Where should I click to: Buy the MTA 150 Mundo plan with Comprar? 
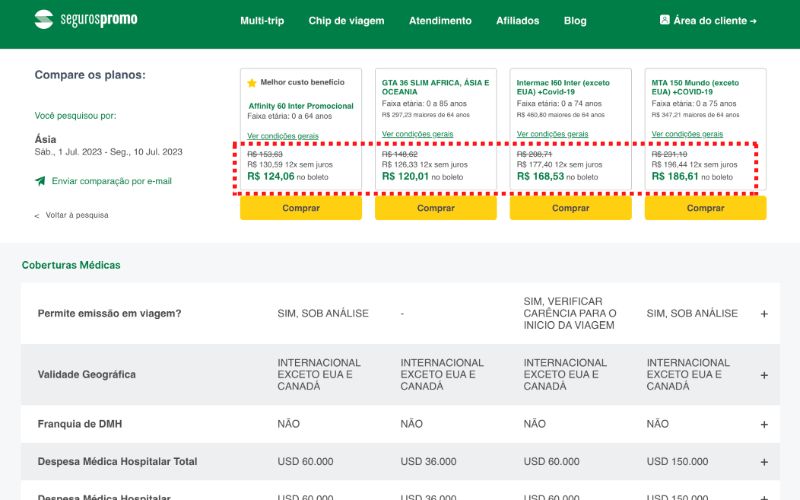(x=705, y=208)
